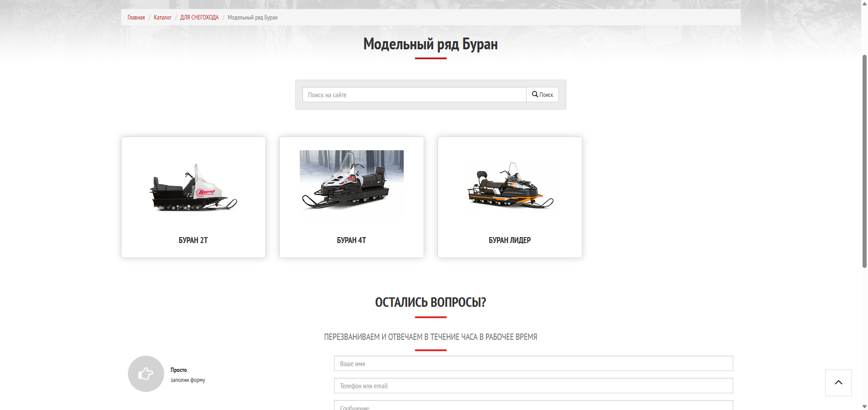
Task: Open the Буран 2Т snowmobile image
Action: click(x=193, y=187)
